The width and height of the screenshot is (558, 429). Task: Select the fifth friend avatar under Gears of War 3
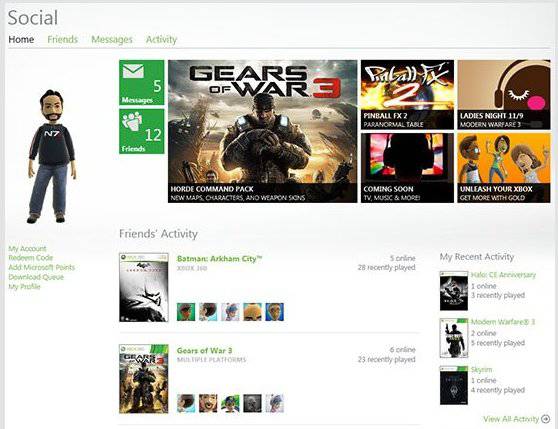click(275, 403)
